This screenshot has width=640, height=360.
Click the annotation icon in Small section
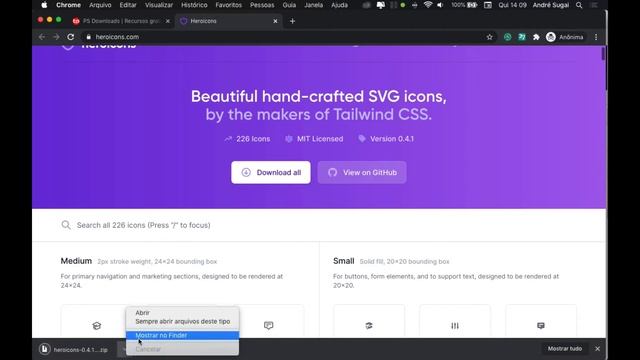coord(541,325)
